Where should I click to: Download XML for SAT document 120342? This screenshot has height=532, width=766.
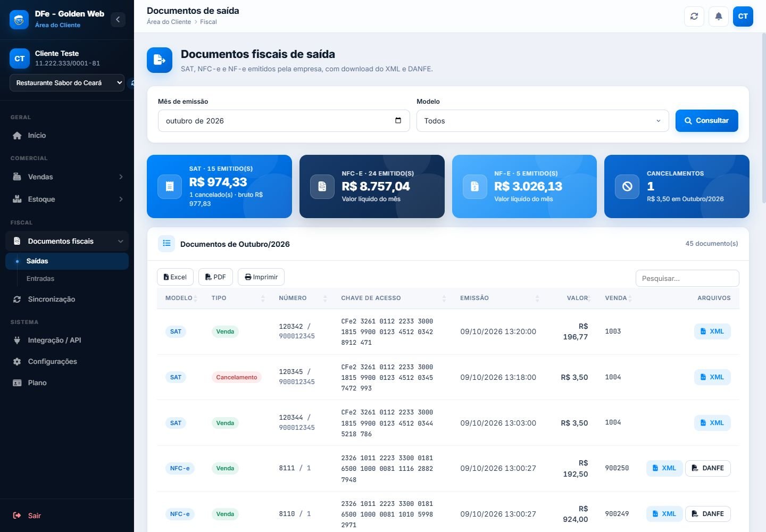click(712, 331)
